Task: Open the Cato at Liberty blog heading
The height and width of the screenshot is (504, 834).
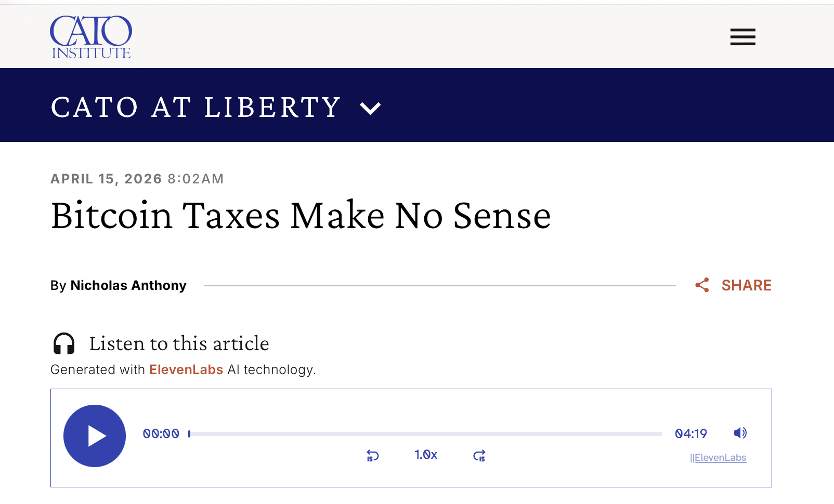Action: click(x=196, y=108)
